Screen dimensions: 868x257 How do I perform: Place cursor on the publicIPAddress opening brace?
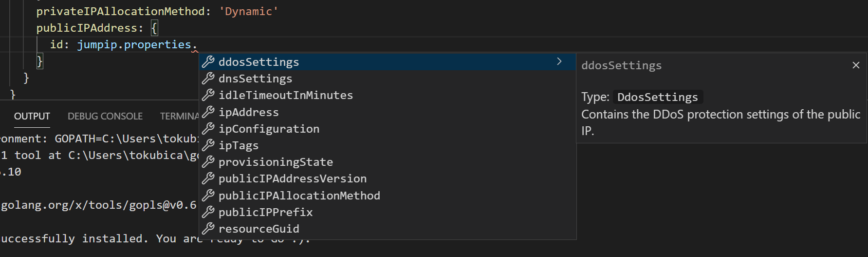154,28
